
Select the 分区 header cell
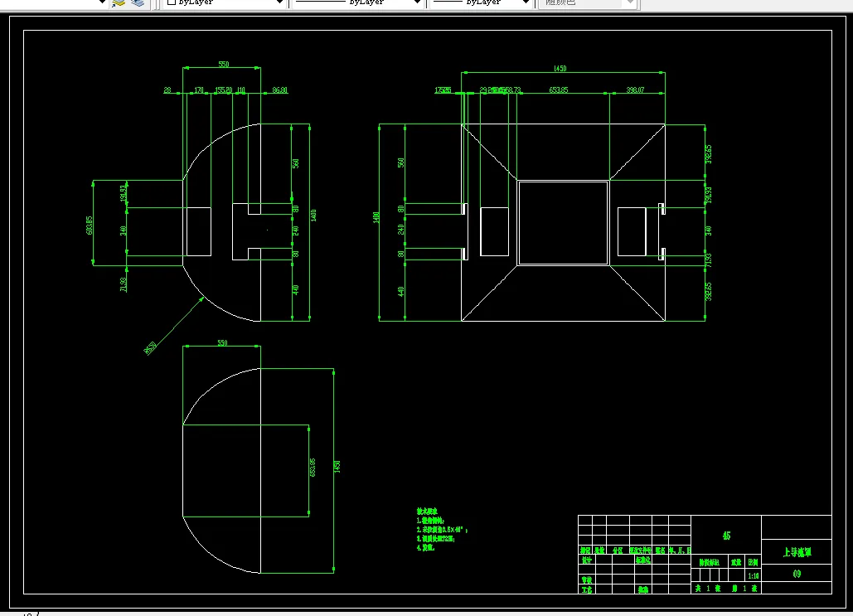click(x=618, y=551)
